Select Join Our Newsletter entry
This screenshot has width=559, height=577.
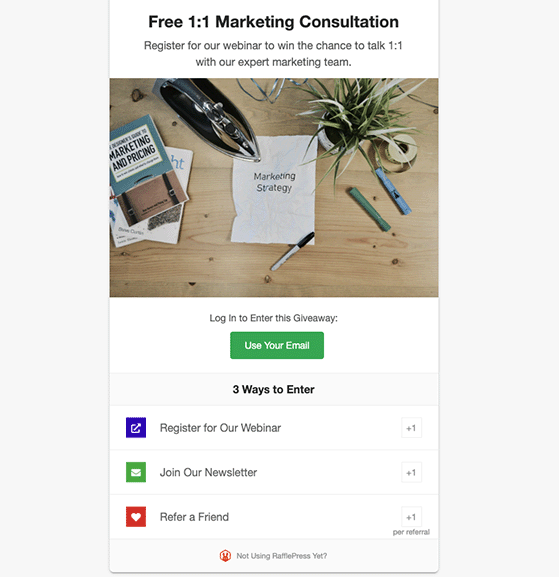(274, 472)
